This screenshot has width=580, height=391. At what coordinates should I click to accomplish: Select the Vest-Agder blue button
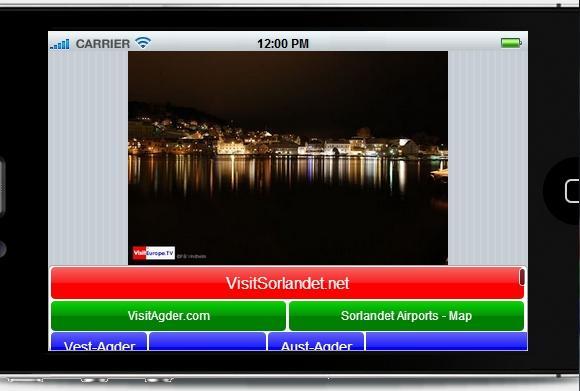[99, 341]
